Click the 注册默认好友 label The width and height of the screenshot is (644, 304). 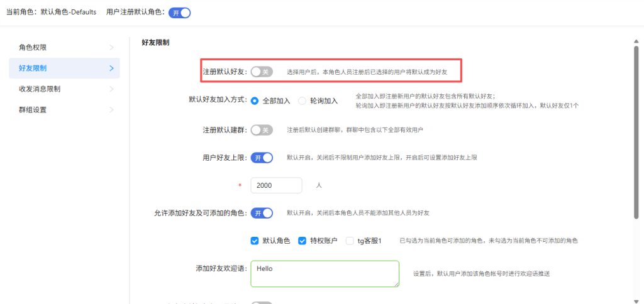(225, 72)
